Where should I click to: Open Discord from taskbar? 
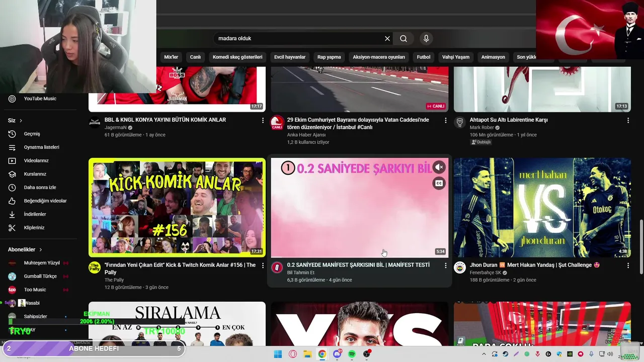[337, 354]
